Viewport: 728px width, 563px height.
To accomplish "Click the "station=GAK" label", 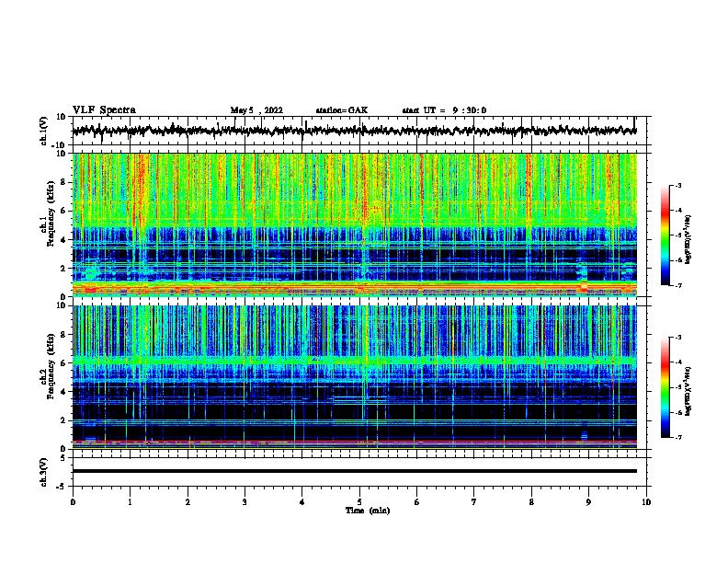I will click(342, 110).
